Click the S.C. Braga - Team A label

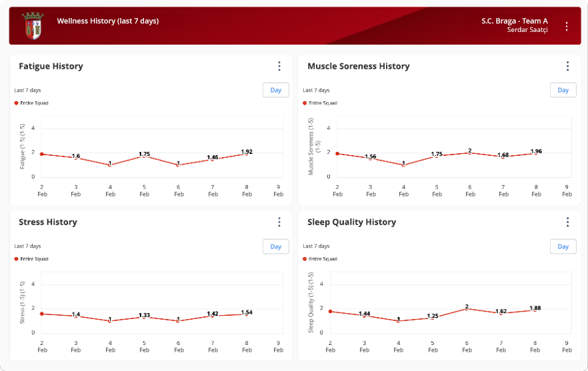click(x=515, y=21)
